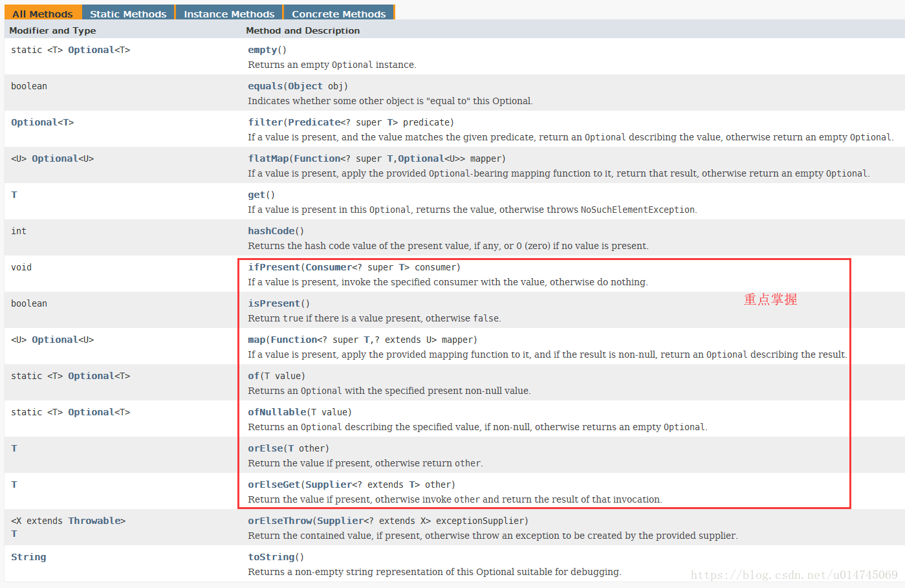
Task: Open the flatMap method link
Action: coord(268,158)
